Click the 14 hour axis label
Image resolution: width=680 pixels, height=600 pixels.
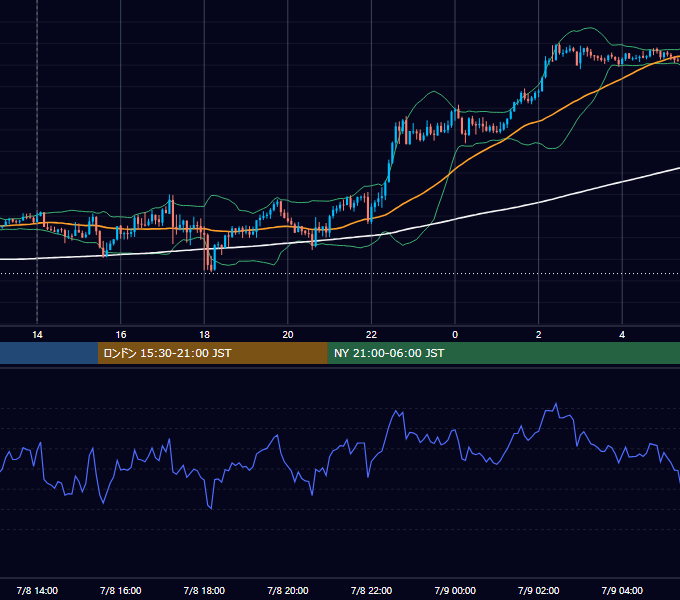point(37,335)
